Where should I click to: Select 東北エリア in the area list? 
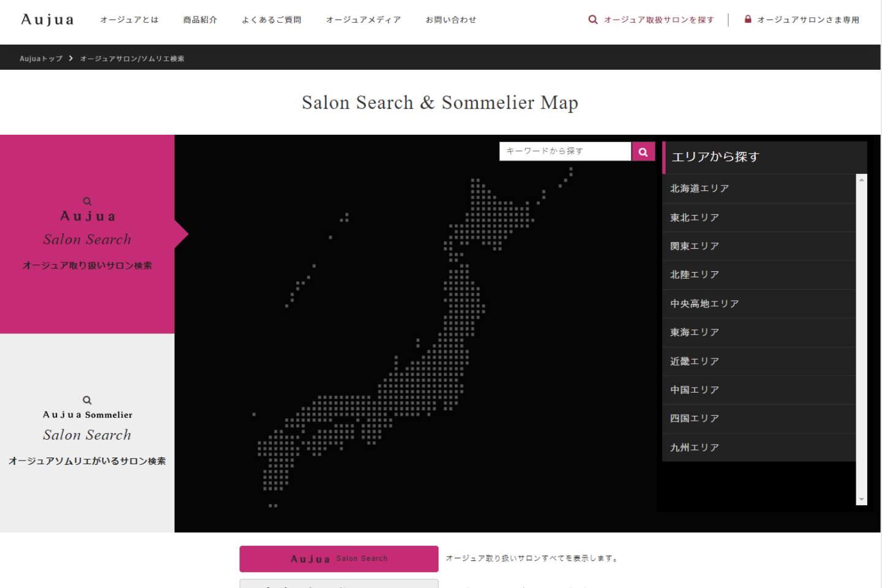(759, 217)
